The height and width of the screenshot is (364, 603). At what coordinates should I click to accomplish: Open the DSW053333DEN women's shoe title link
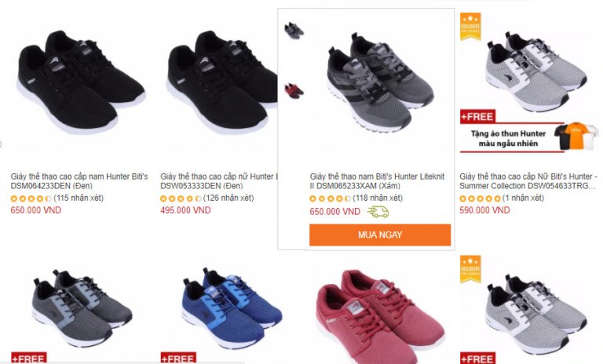pyautogui.click(x=219, y=181)
